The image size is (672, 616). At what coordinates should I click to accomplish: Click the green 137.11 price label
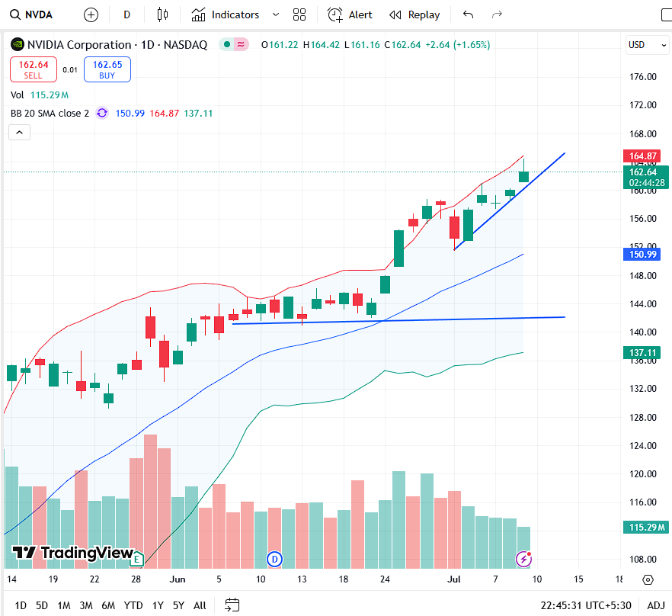click(x=642, y=353)
